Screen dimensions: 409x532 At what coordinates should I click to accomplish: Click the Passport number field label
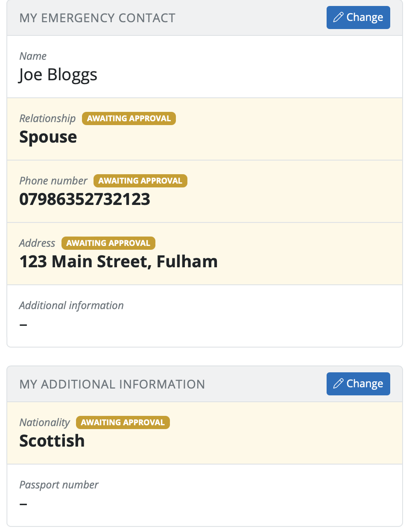tap(59, 485)
